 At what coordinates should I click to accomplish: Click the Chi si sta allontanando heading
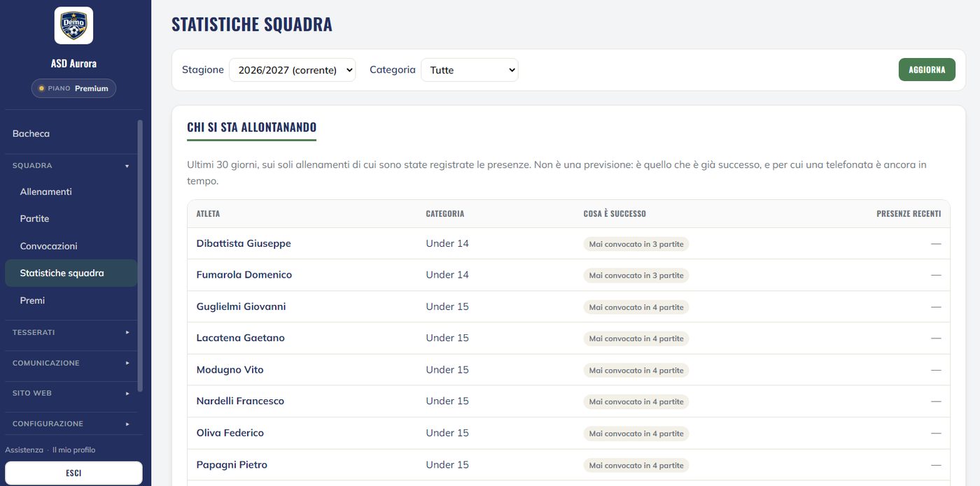251,127
